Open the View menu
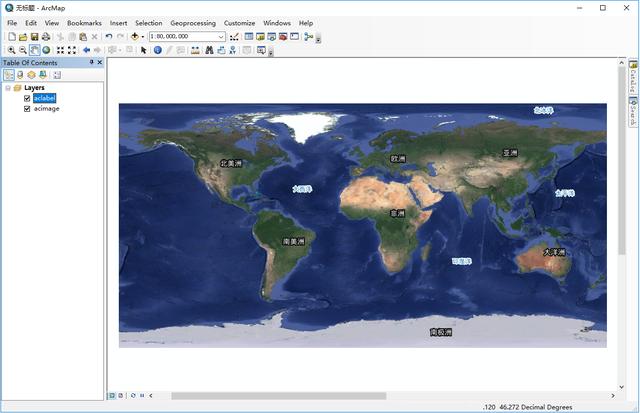The image size is (640, 413). tap(52, 23)
